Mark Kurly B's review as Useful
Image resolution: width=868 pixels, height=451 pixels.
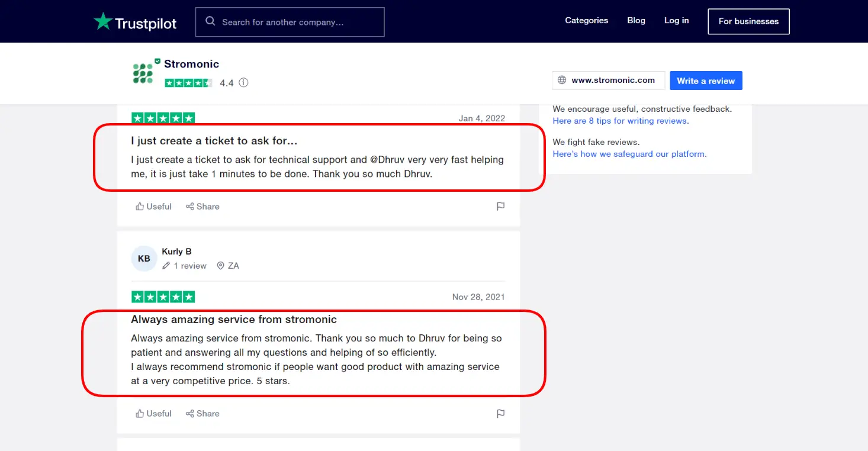[x=153, y=413]
